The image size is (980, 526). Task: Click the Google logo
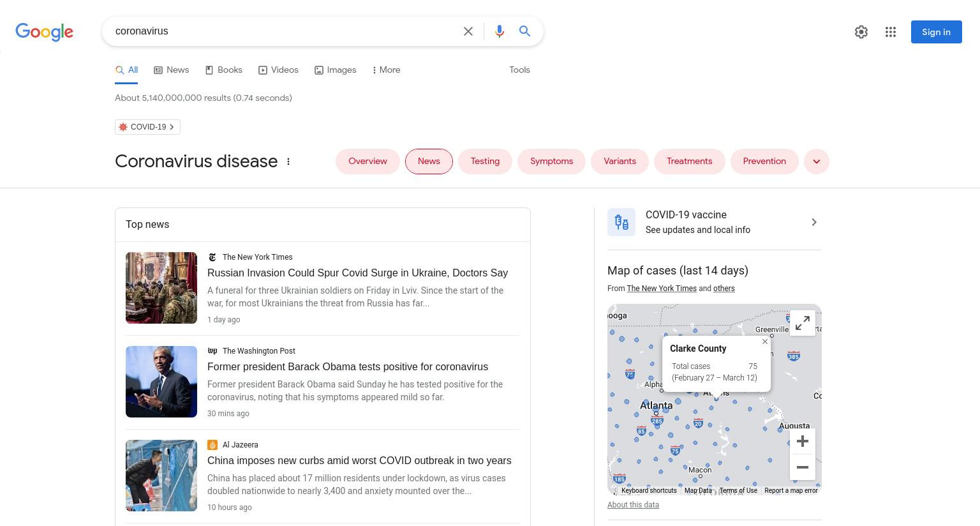click(44, 32)
